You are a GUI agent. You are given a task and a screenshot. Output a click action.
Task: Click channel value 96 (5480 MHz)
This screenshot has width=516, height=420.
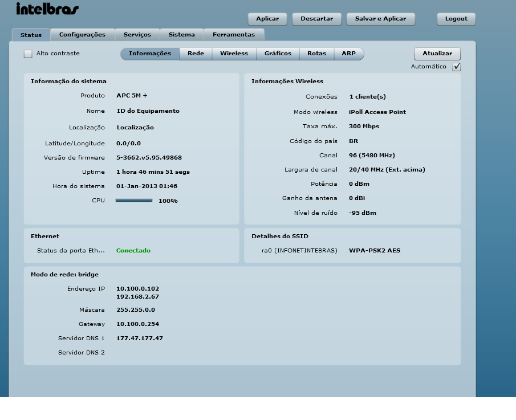pos(372,156)
